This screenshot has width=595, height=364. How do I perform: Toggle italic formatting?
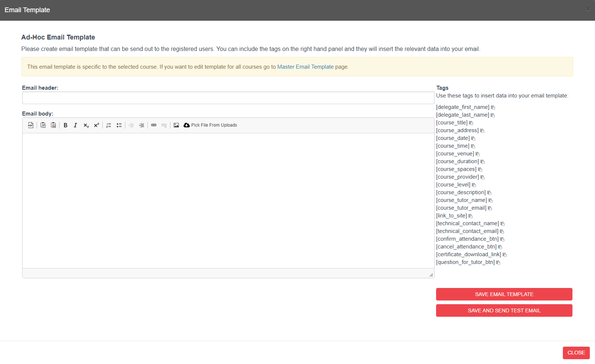[75, 125]
